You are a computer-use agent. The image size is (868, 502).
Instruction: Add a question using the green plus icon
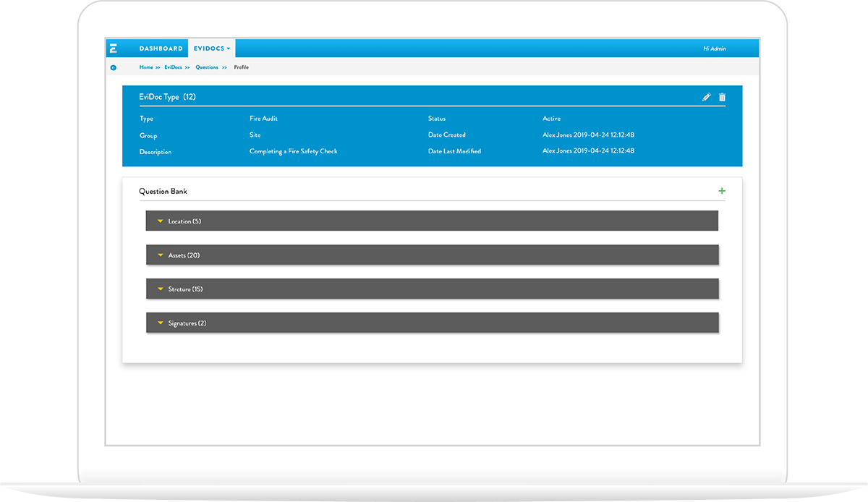(x=721, y=190)
